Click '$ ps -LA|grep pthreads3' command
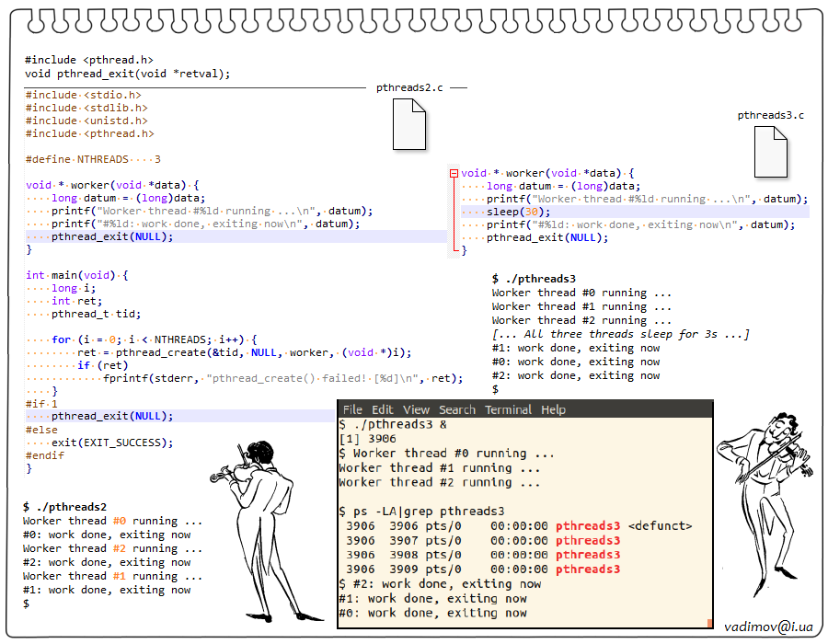 (421, 512)
